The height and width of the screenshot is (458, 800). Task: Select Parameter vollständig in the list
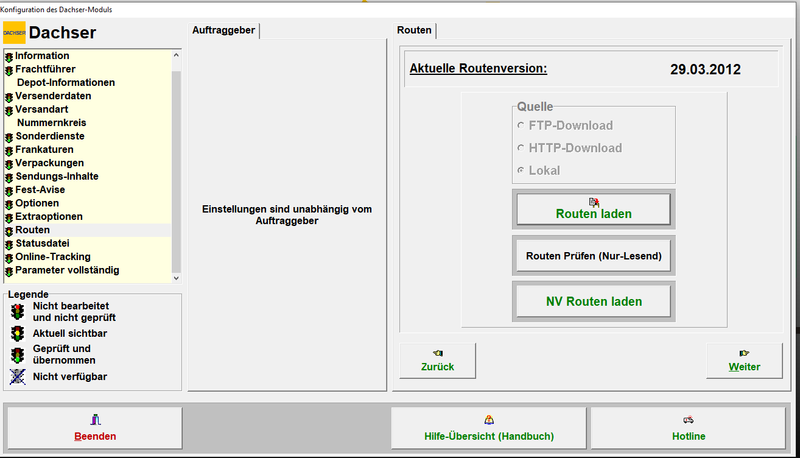tap(67, 270)
